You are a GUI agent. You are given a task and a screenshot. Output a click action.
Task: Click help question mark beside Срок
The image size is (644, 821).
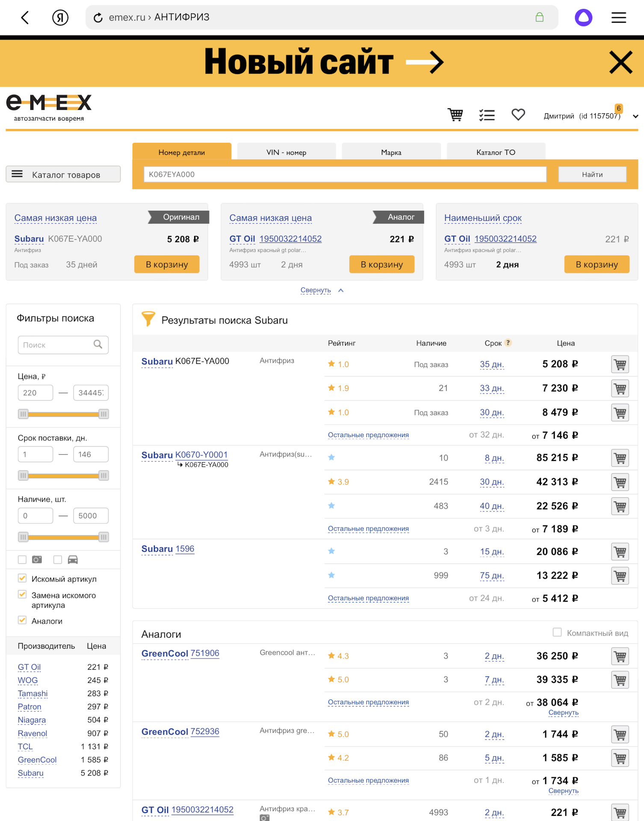(508, 343)
